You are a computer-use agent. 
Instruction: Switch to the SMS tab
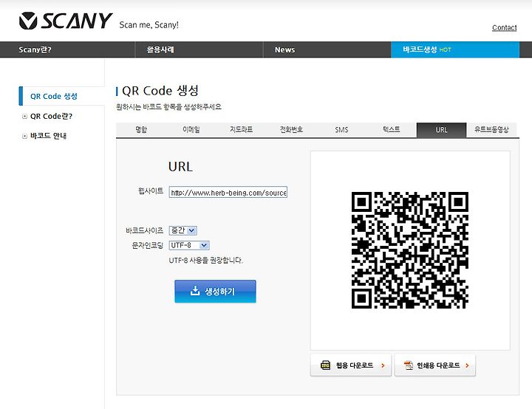pos(341,129)
